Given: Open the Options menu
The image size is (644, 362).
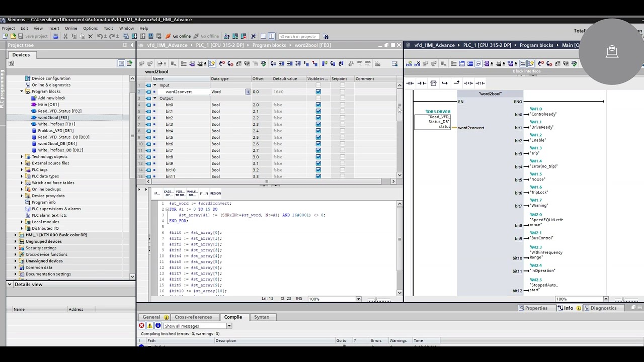Looking at the screenshot, I should click(x=91, y=28).
